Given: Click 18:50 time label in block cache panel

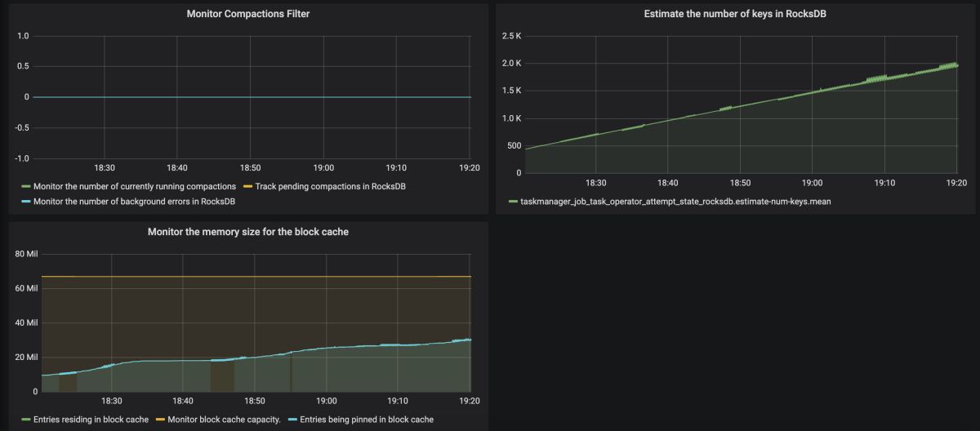Looking at the screenshot, I should 255,401.
